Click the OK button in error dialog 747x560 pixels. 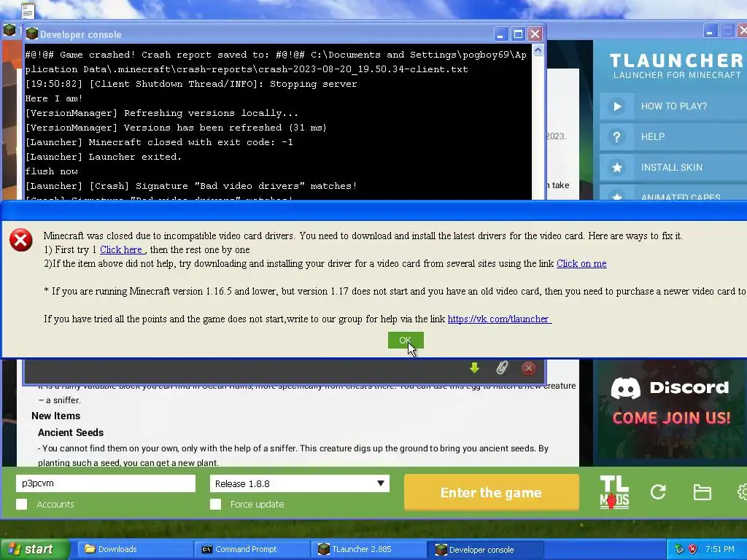[x=406, y=340]
